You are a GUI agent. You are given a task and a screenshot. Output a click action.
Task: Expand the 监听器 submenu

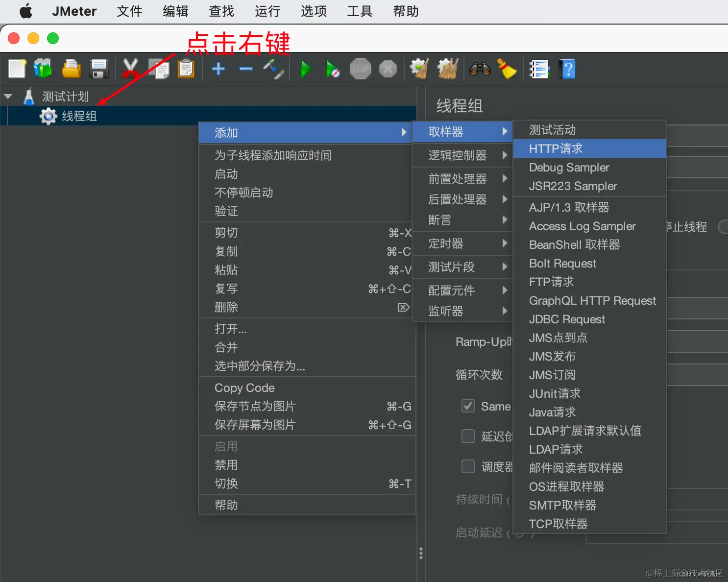point(462,311)
